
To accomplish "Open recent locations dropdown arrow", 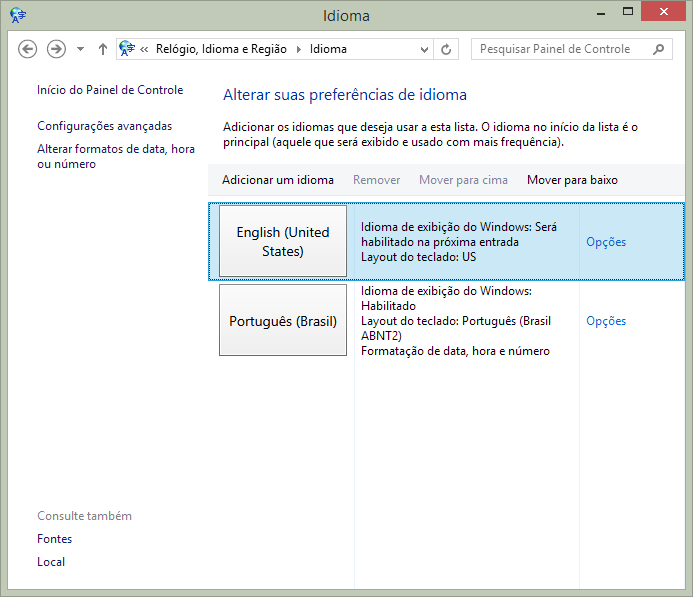I will [x=80, y=49].
